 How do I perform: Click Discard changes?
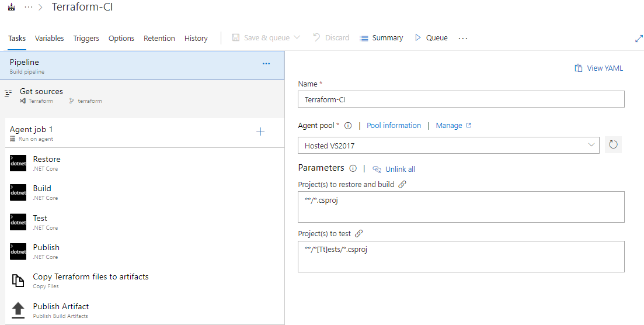(x=331, y=38)
